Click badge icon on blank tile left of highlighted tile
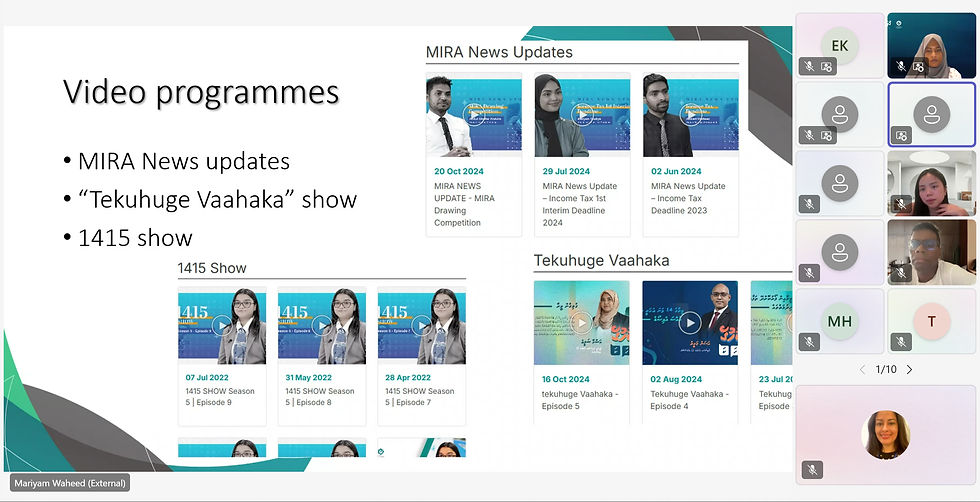 (826, 135)
